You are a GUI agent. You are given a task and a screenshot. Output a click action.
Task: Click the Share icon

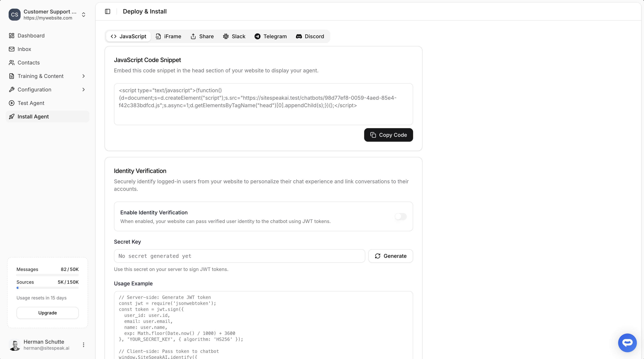[x=193, y=36]
